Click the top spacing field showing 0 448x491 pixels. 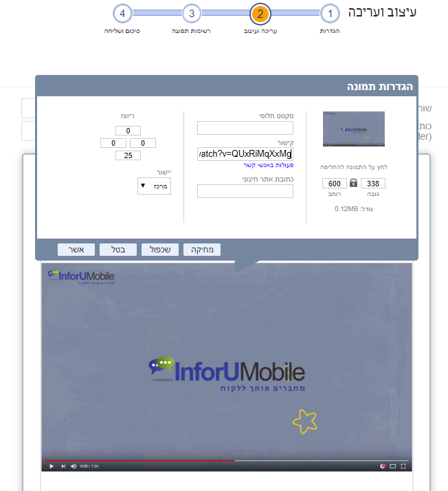point(128,131)
